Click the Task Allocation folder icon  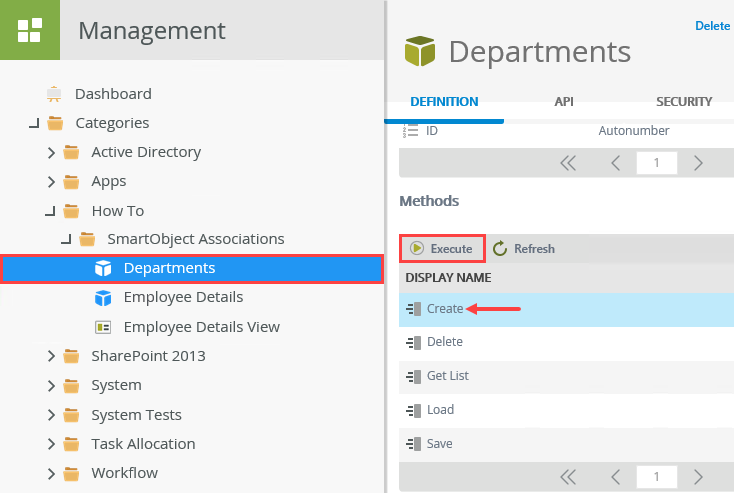[x=71, y=444]
